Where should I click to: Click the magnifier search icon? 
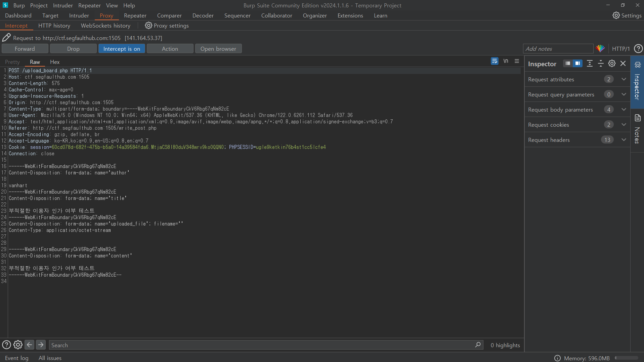click(478, 345)
